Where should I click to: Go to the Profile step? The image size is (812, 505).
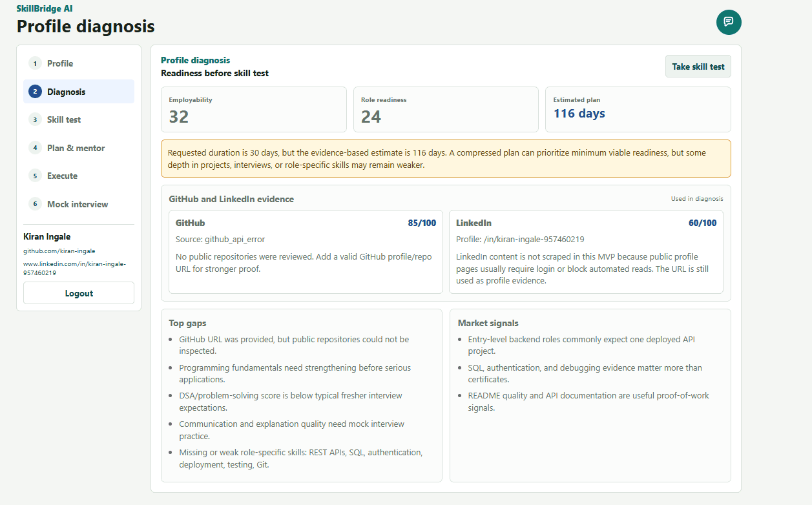tap(79, 63)
